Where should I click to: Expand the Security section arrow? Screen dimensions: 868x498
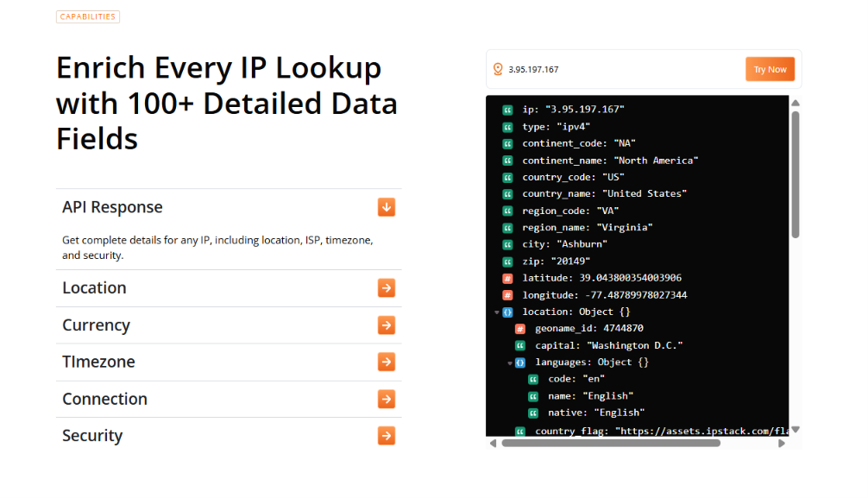click(x=387, y=435)
